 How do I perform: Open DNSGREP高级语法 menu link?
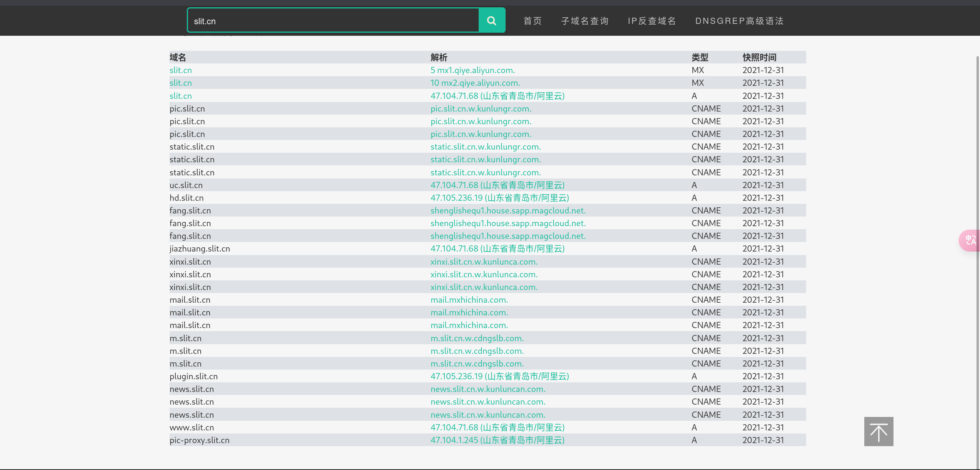click(739, 21)
